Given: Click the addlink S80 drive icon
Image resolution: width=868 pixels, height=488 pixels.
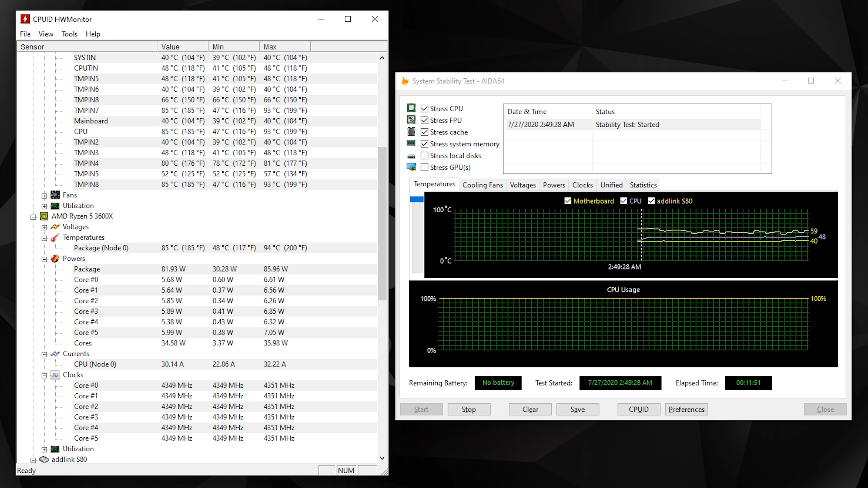Looking at the screenshot, I should point(44,459).
